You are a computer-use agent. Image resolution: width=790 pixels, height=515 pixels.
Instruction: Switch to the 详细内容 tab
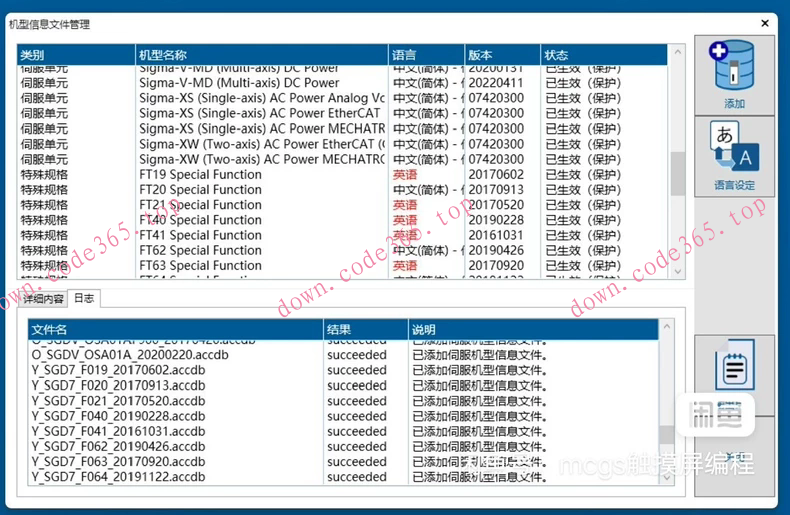click(x=43, y=299)
